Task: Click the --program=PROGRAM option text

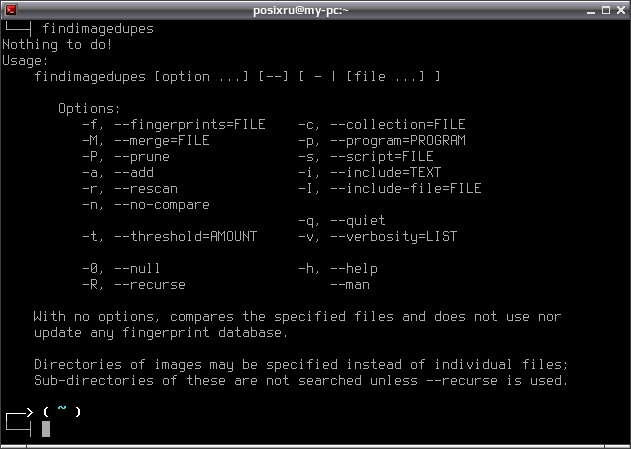Action: [398, 140]
